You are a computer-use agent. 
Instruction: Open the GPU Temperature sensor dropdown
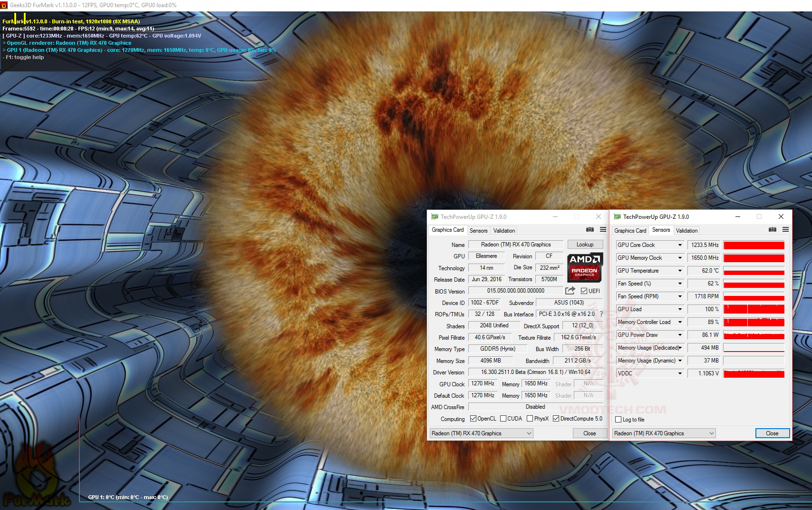(x=680, y=271)
